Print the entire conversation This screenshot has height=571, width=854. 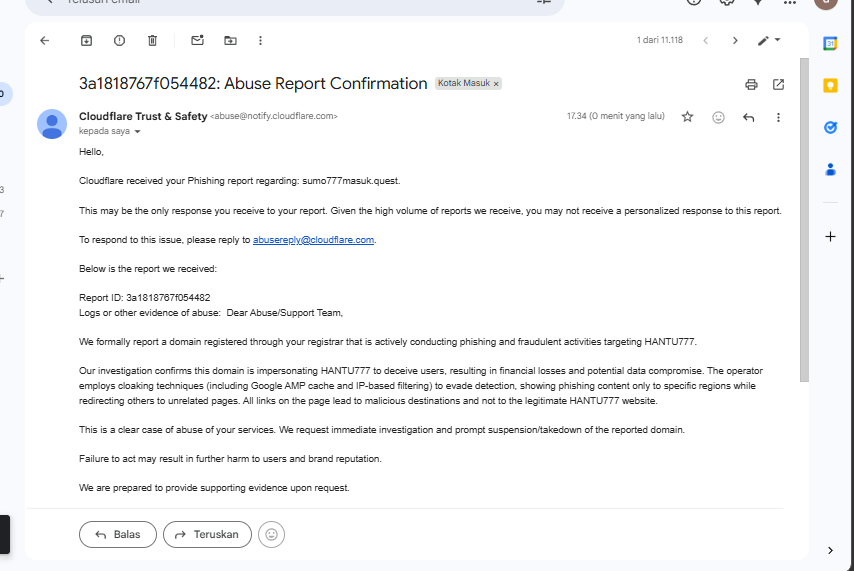(751, 84)
